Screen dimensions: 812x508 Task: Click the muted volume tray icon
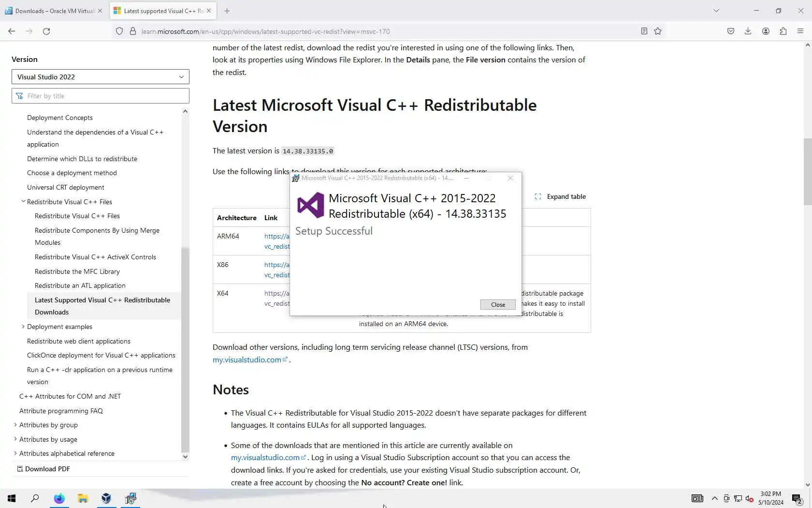coord(749,498)
